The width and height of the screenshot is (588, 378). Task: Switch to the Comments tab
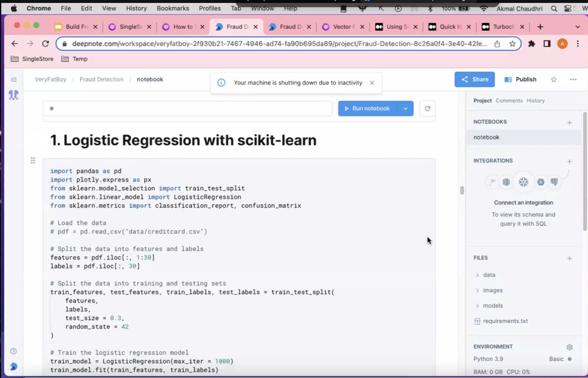coord(509,101)
